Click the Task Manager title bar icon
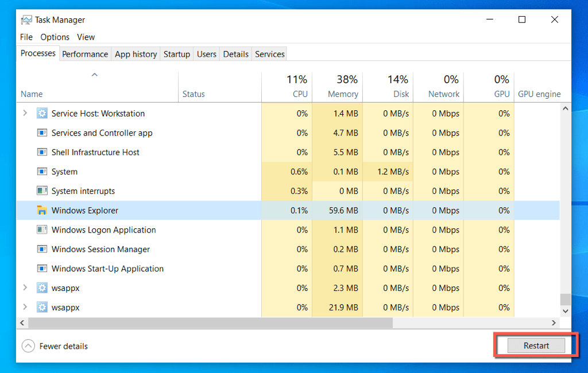588x373 pixels. (x=26, y=20)
